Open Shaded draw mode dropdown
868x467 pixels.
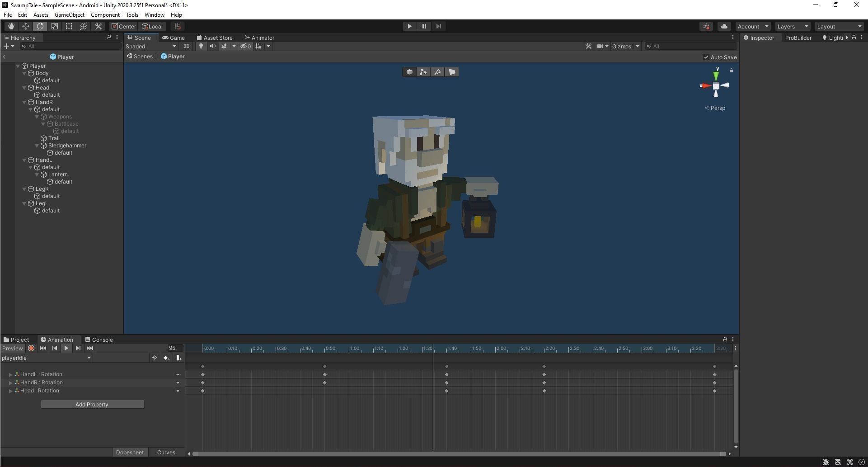point(151,46)
